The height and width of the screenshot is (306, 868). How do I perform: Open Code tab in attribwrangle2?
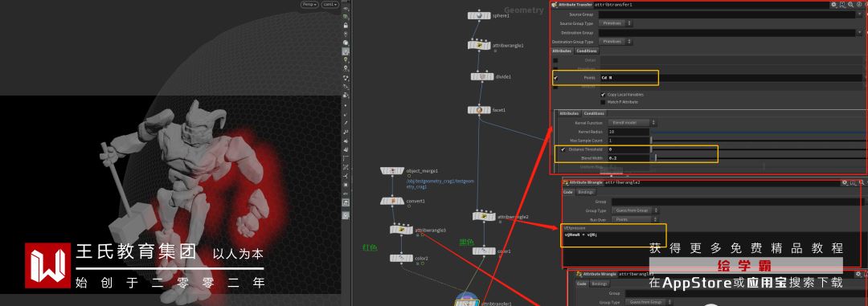coord(568,192)
